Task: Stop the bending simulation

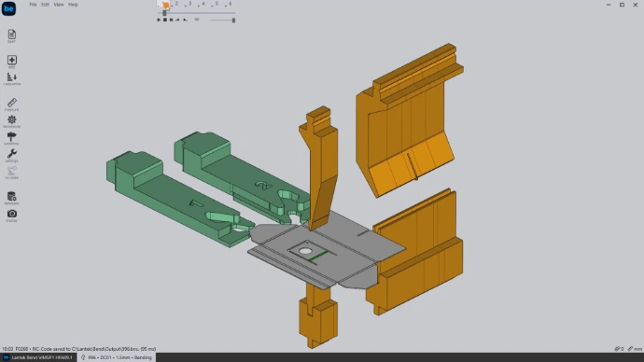Action: (165, 20)
